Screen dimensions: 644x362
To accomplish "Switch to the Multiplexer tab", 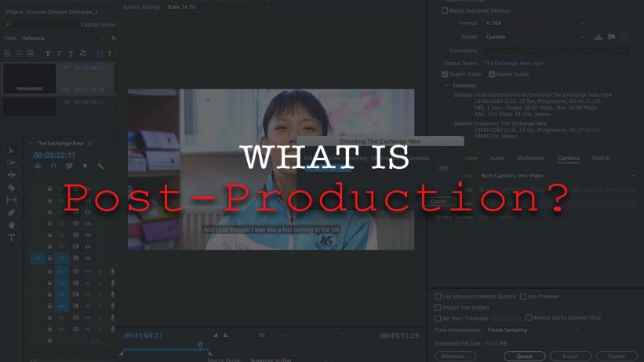I will [x=530, y=159].
